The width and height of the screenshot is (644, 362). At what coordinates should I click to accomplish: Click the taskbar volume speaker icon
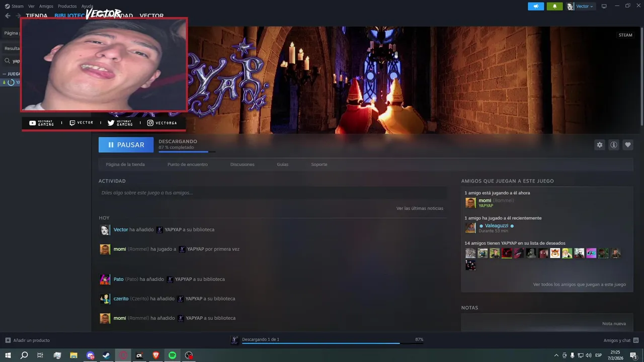[588, 355]
